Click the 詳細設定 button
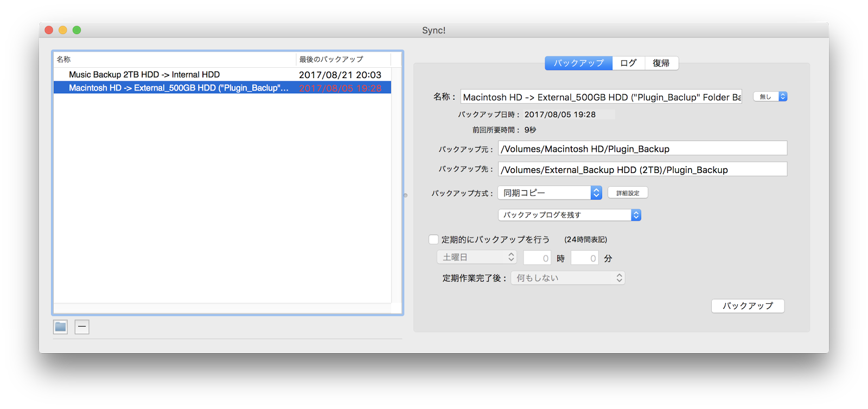 click(628, 193)
